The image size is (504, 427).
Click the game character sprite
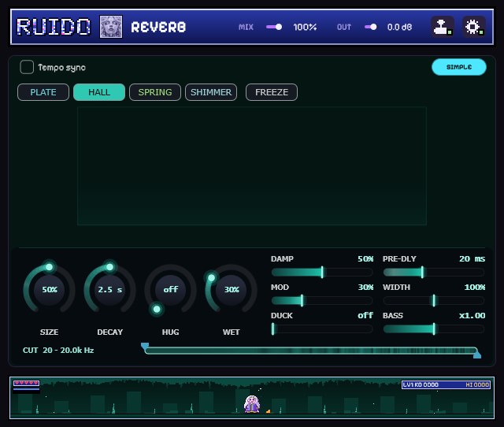click(x=252, y=404)
